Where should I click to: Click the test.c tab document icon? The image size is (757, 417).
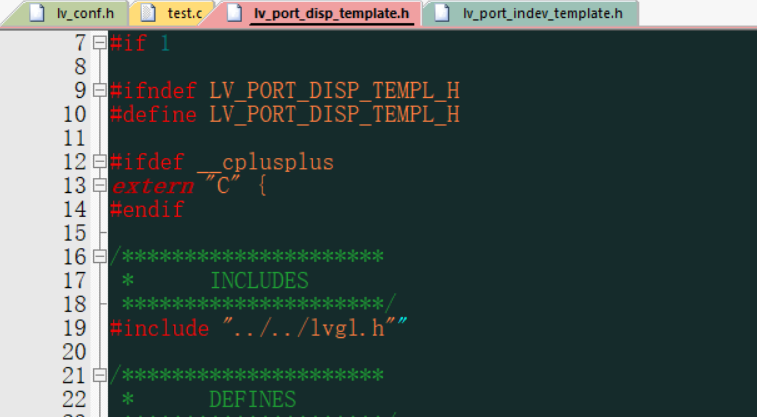point(148,13)
